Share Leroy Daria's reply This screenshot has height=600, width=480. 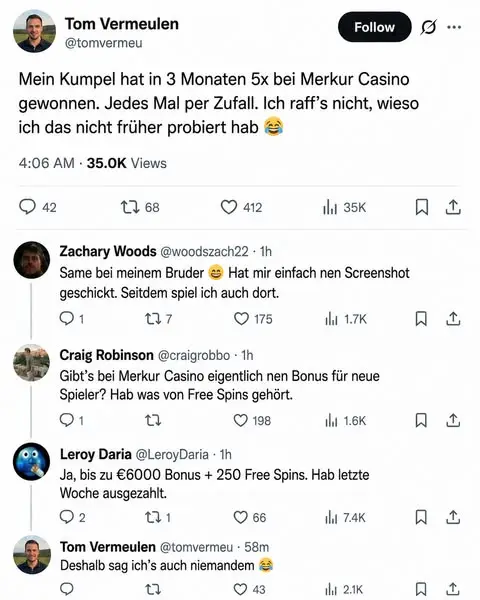[453, 517]
